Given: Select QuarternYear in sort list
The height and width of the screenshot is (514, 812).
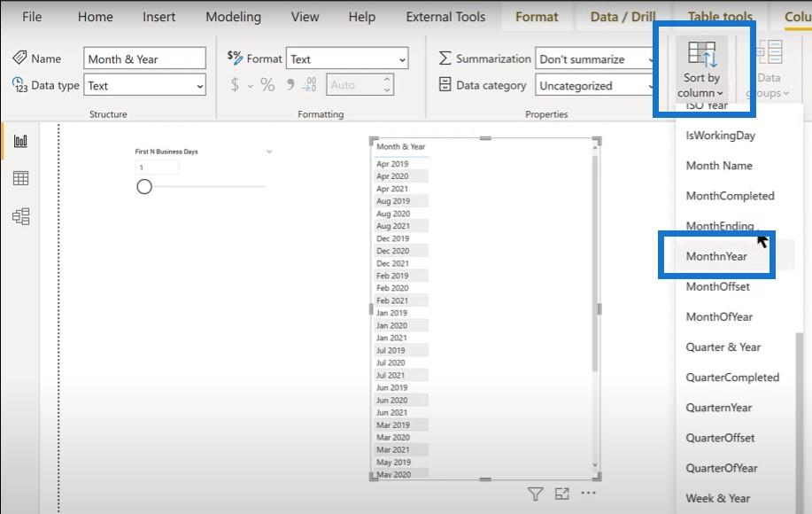Looking at the screenshot, I should pos(719,408).
